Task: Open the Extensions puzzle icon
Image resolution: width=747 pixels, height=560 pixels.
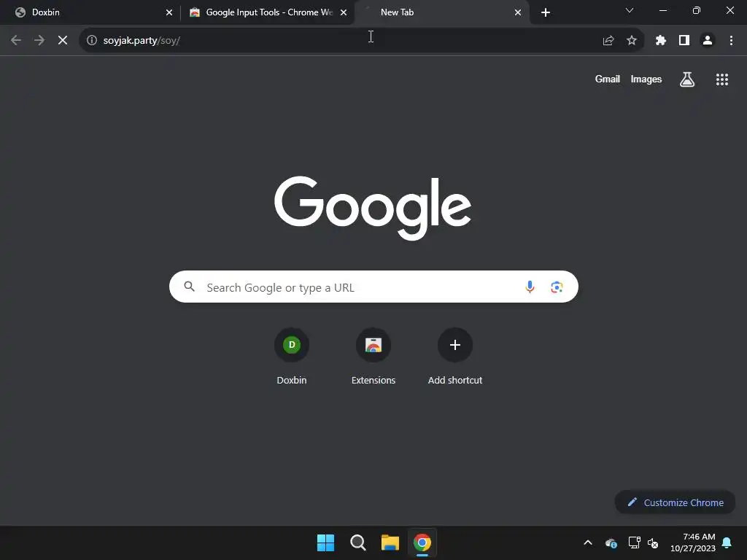Action: tap(661, 41)
